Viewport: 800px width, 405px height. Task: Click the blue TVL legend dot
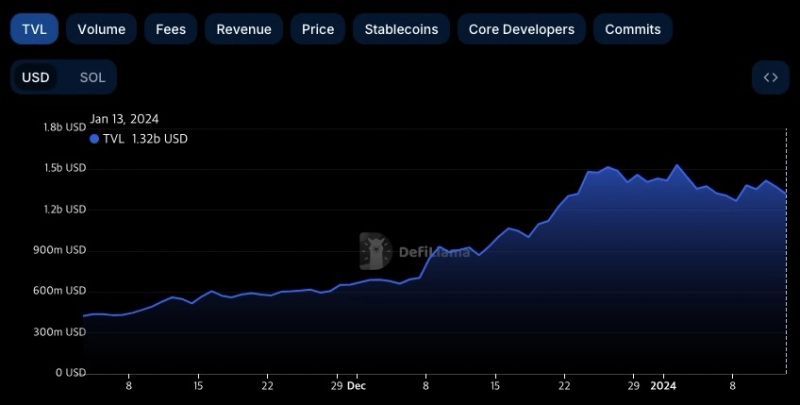point(95,139)
